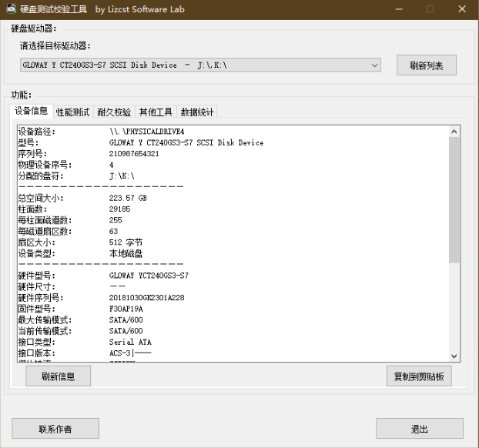Click the vertical scrollbar thumb in info panel
The image size is (479, 448).
[454, 199]
